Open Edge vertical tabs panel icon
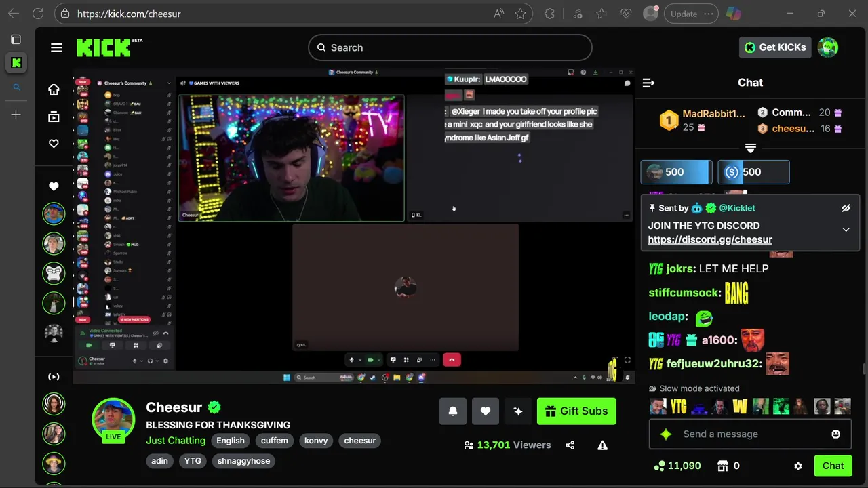The image size is (868, 488). point(16,39)
